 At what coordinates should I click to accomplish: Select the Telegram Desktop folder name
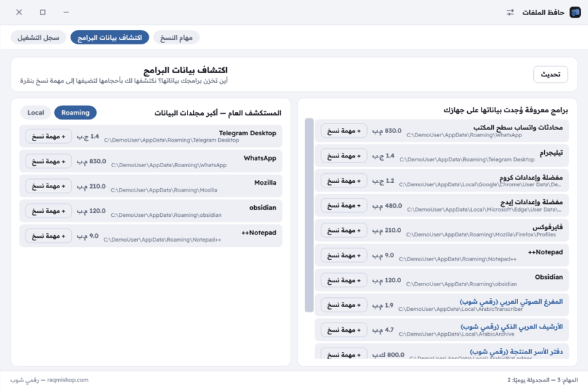point(248,133)
